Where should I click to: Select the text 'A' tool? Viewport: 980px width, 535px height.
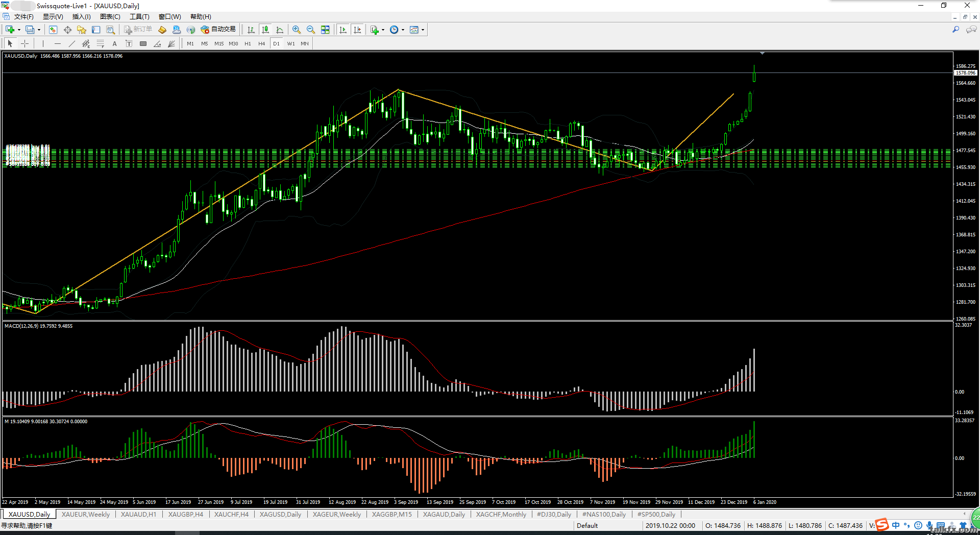point(115,43)
